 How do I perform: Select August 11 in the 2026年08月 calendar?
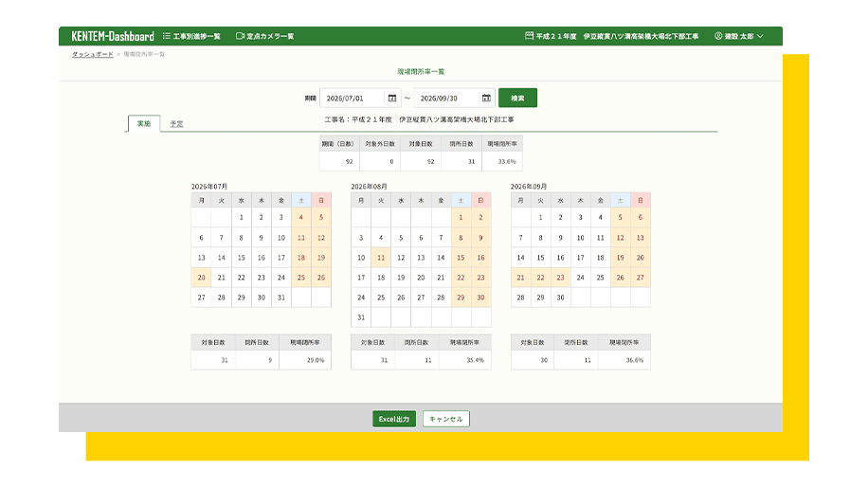click(x=381, y=258)
